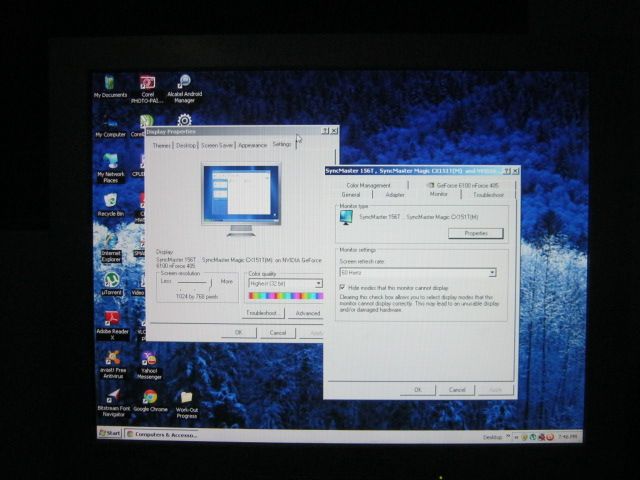640x480 pixels.
Task: Open the Screen Saver tab
Action: pos(217,145)
